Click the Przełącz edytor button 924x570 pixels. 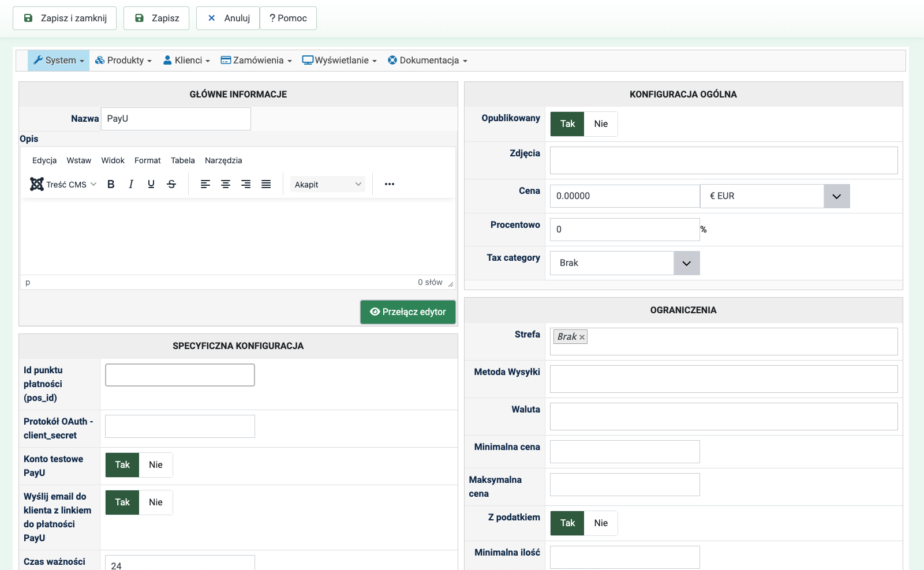point(408,312)
